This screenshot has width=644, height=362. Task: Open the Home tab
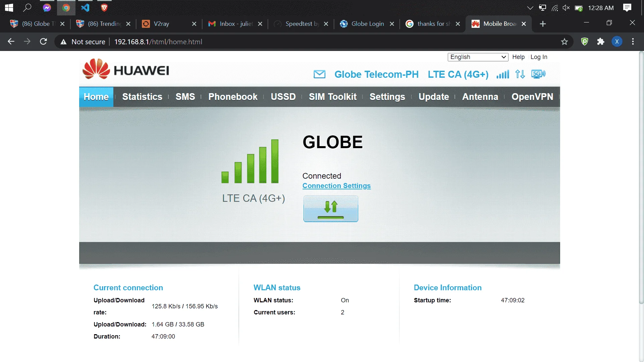[x=96, y=97]
